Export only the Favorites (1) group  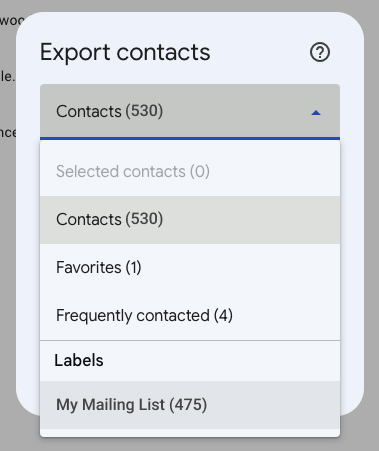coord(190,268)
